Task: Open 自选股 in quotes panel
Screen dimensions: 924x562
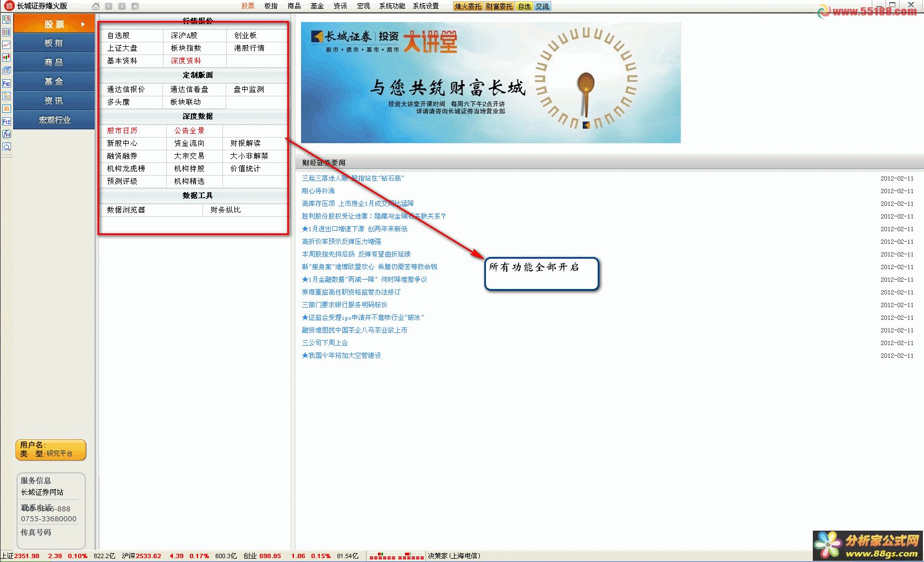Action: 118,35
